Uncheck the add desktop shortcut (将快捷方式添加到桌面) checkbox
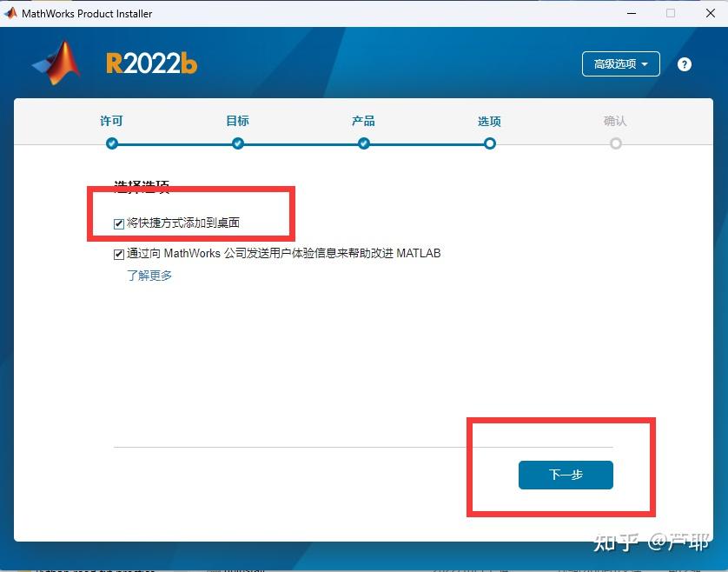 (x=119, y=223)
